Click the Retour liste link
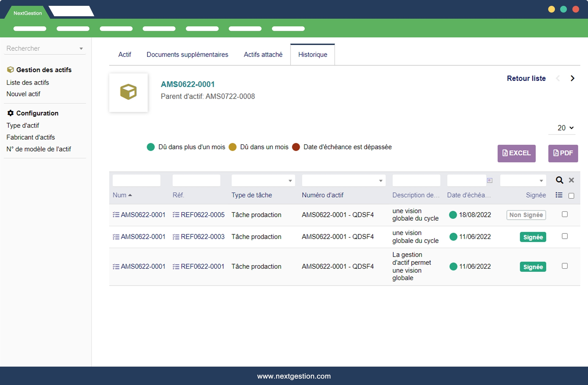Screen dimensions: 588x385 coord(526,78)
